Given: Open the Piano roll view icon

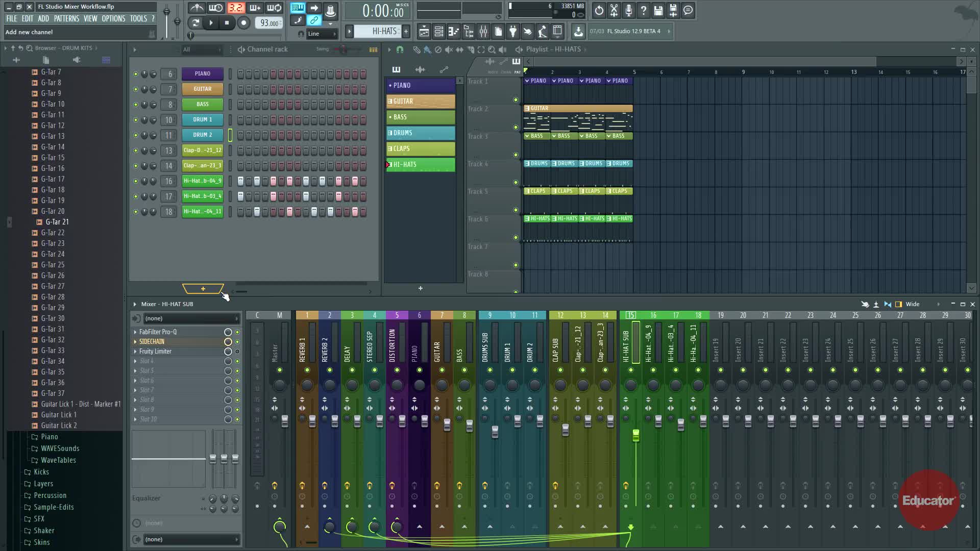Looking at the screenshot, I should [453, 32].
